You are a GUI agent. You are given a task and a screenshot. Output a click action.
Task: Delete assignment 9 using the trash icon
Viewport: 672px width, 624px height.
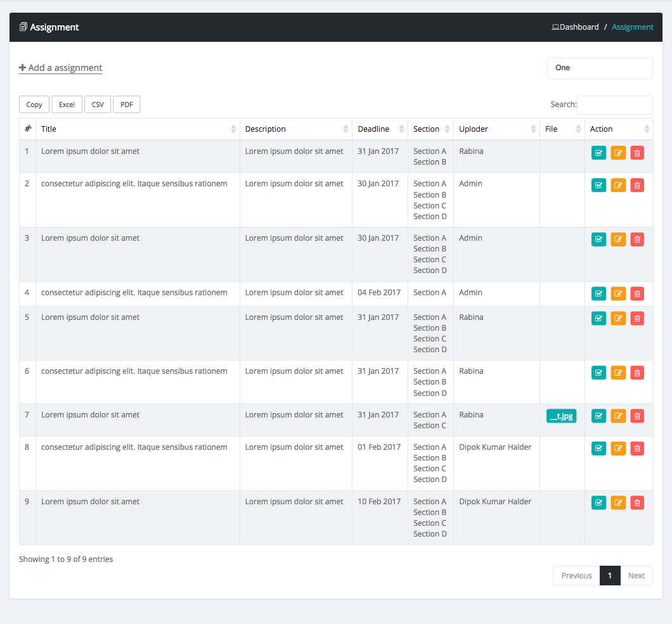pyautogui.click(x=637, y=503)
